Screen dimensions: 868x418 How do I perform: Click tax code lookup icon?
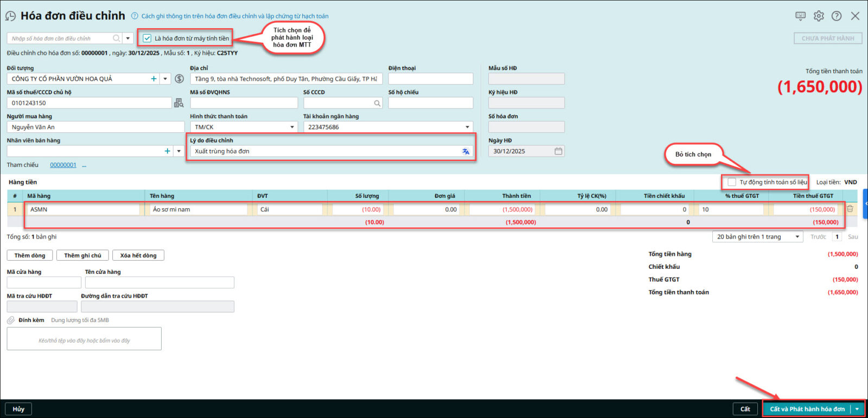178,103
